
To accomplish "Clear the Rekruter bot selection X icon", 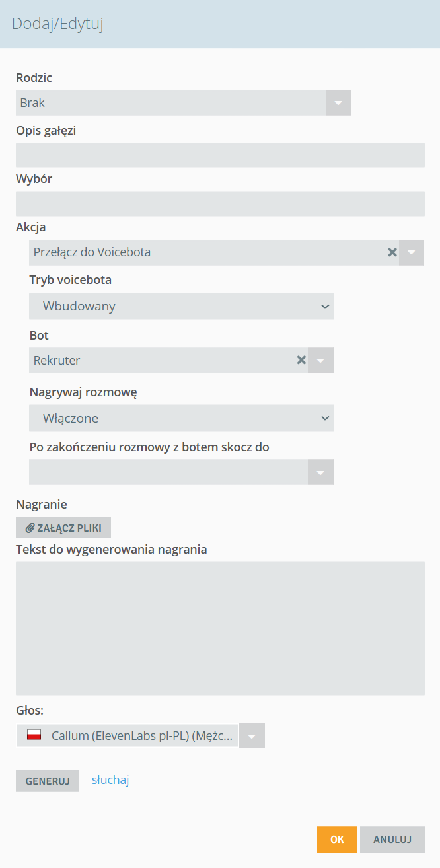I will coord(301,360).
